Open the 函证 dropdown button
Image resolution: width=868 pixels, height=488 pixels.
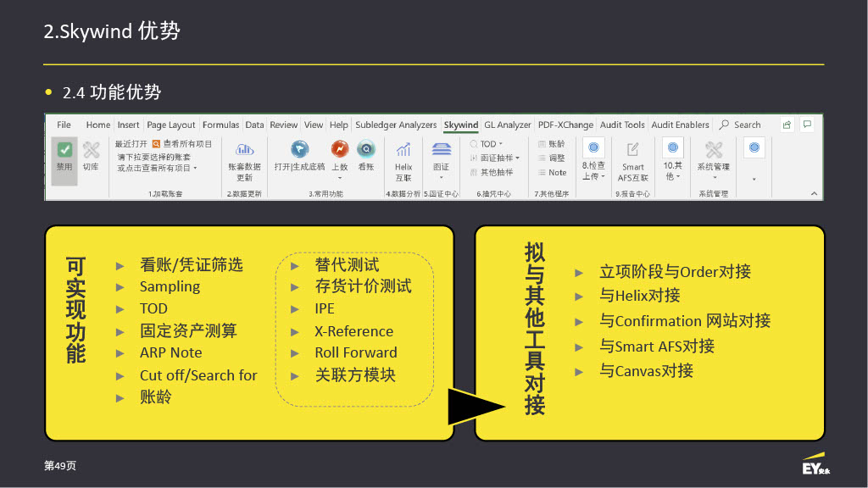tap(441, 160)
